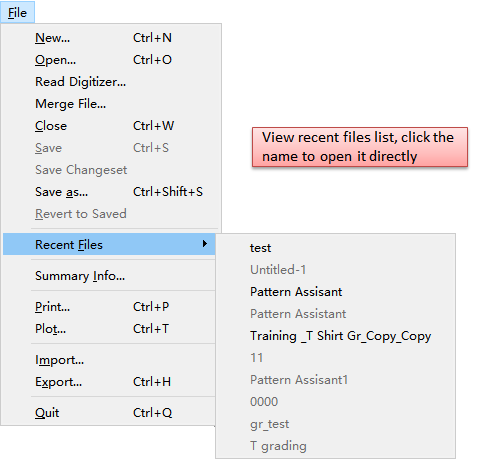
Task: Click Import... menu entry
Action: coord(109,360)
